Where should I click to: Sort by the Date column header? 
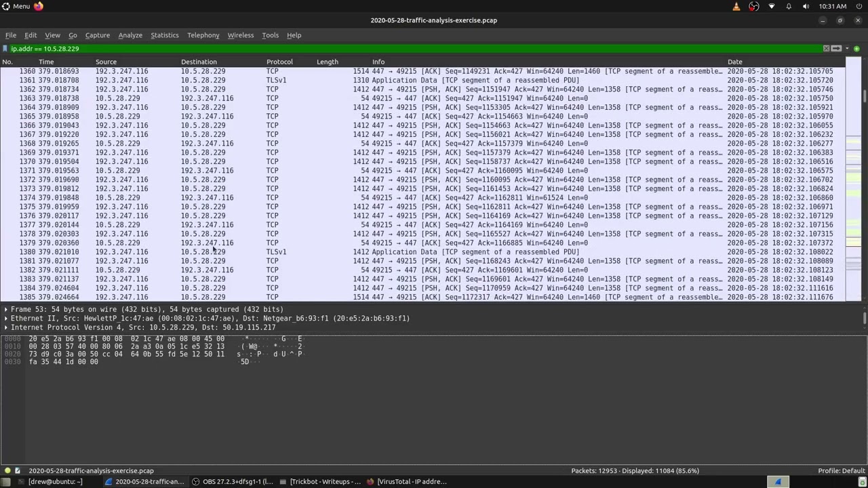click(735, 62)
